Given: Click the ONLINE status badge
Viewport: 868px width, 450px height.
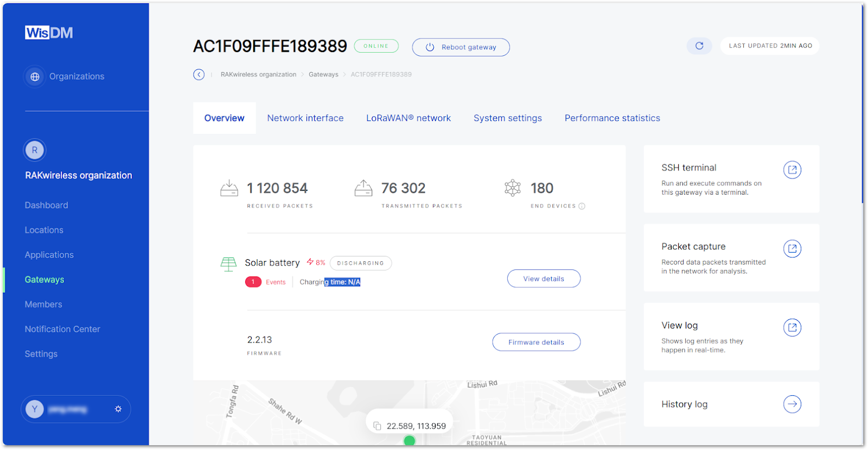Looking at the screenshot, I should pyautogui.click(x=376, y=46).
